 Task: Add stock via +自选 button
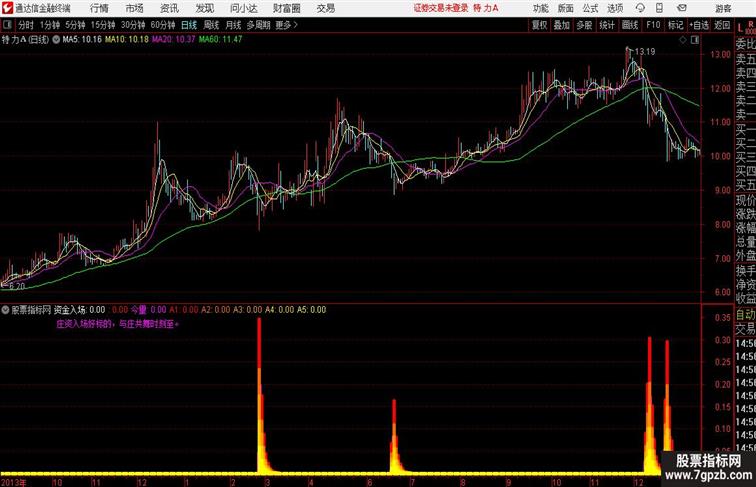pyautogui.click(x=699, y=25)
